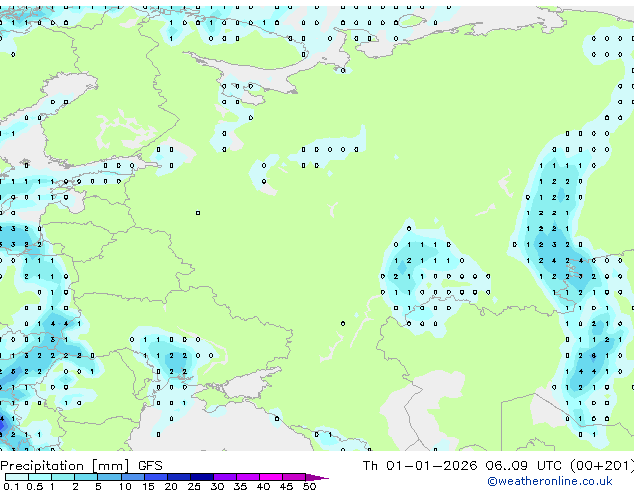The width and height of the screenshot is (634, 490).
Task: Click the legend label '0.1'
Action: [11, 486]
